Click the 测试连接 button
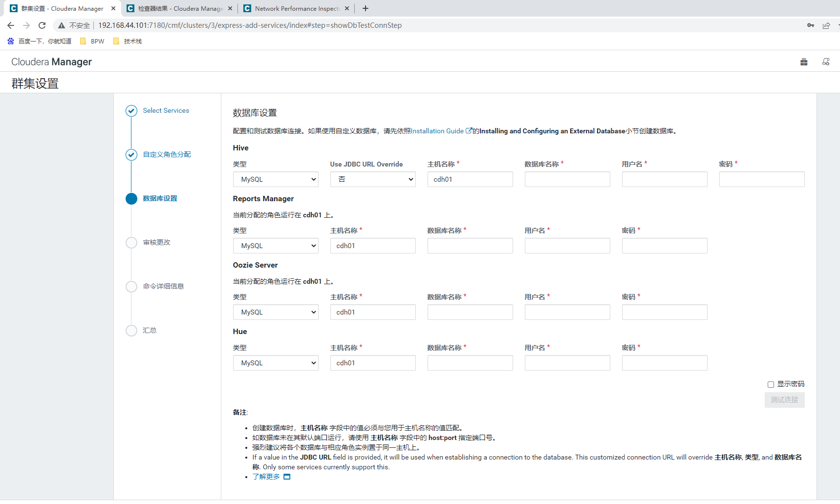This screenshot has height=504, width=840. [x=784, y=399]
